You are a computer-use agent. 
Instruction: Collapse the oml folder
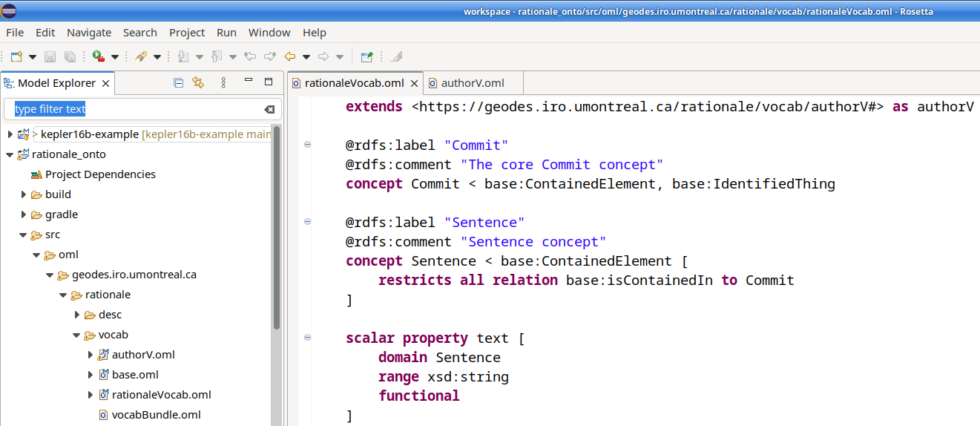coord(36,255)
